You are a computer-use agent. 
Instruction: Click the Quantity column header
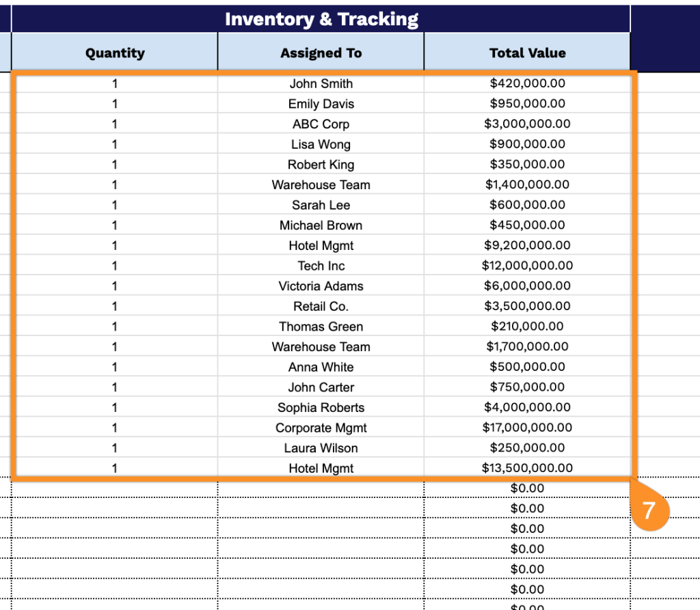115,53
